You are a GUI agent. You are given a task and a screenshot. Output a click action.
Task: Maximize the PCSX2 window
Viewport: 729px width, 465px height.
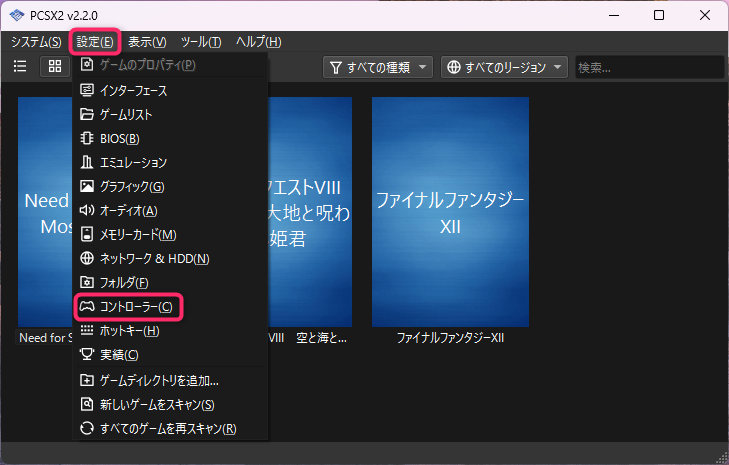(658, 15)
